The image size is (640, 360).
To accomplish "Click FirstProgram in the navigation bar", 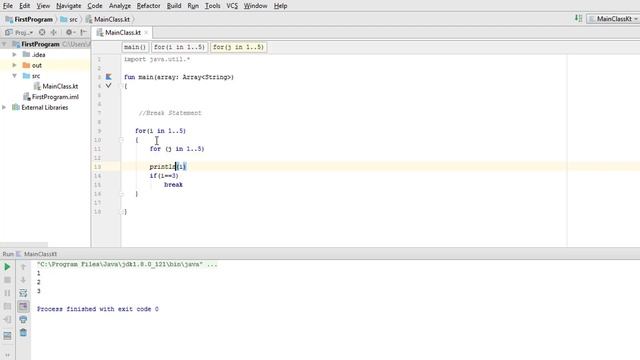I will pos(29,19).
